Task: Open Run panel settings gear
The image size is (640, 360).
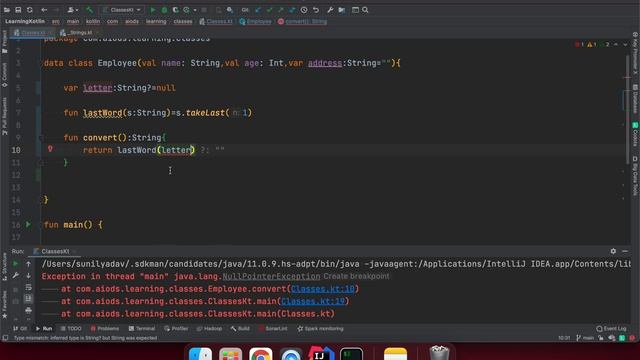Action: pyautogui.click(x=613, y=251)
